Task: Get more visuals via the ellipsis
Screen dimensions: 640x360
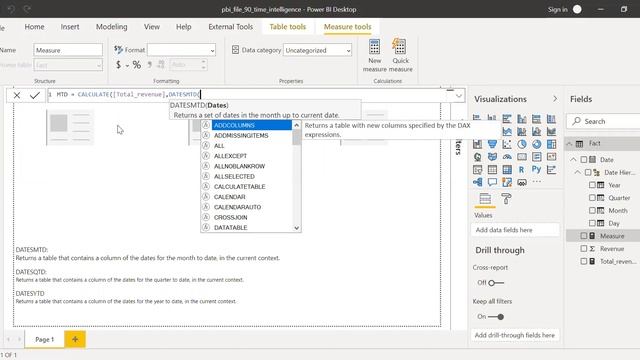Action: click(536, 182)
